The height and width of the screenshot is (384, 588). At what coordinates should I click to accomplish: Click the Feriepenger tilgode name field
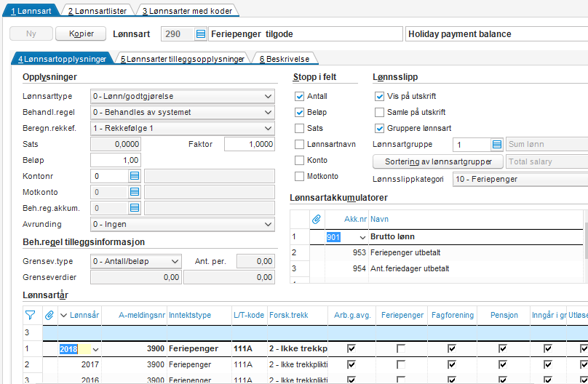pos(305,34)
